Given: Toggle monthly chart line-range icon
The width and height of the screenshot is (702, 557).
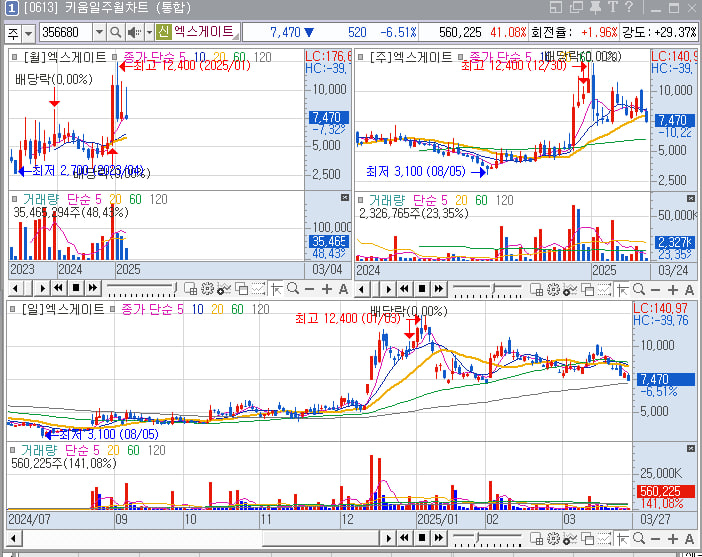Looking at the screenshot, I should pyautogui.click(x=258, y=289).
